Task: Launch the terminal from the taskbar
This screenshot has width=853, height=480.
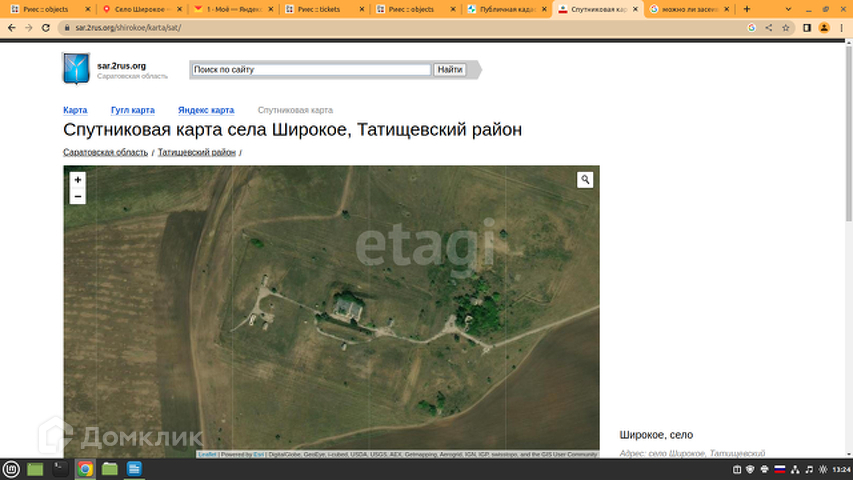Action: click(x=60, y=468)
